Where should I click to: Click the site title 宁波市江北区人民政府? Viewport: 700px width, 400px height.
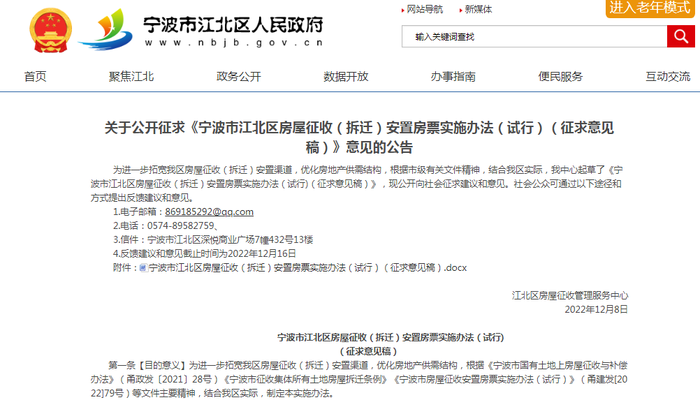tap(233, 25)
